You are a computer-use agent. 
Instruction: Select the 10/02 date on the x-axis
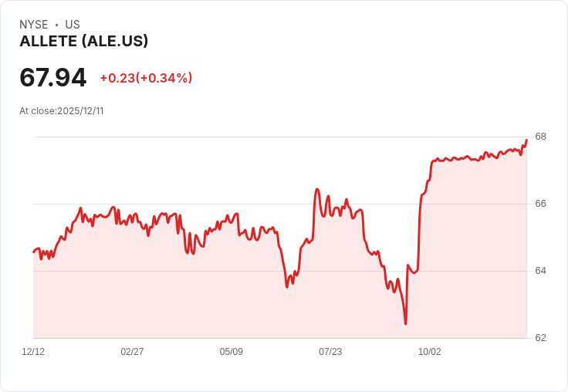coord(429,352)
